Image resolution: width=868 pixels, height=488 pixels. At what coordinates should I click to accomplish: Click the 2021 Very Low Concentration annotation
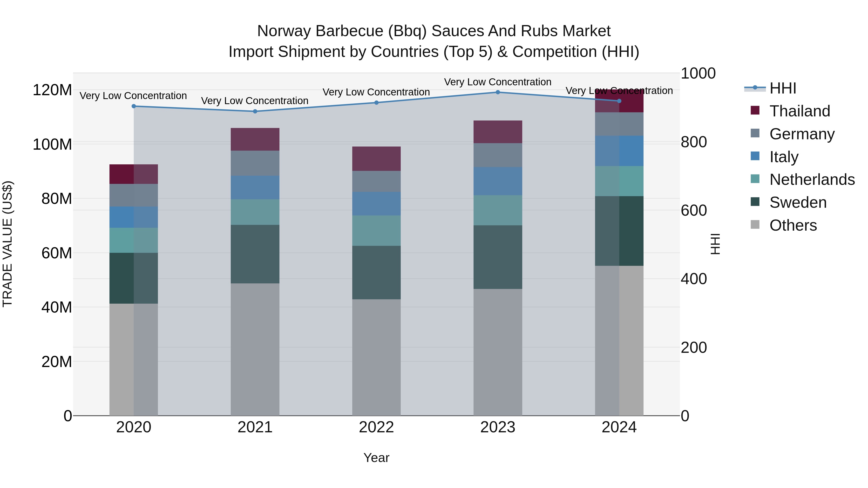[x=255, y=101]
